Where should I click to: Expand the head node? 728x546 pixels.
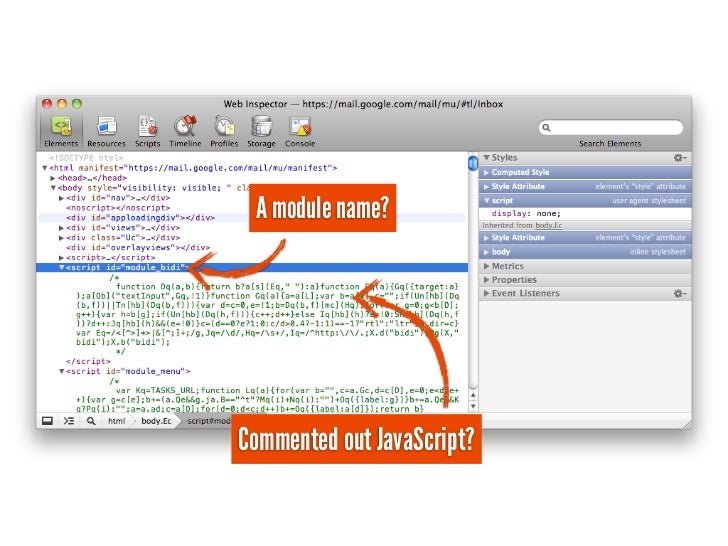pyautogui.click(x=53, y=178)
